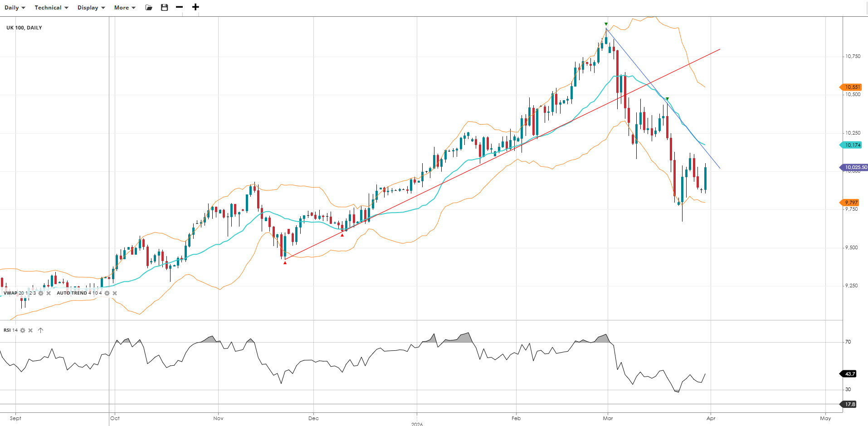
Task: Open Auto Trend indicator settings gear
Action: (x=107, y=293)
